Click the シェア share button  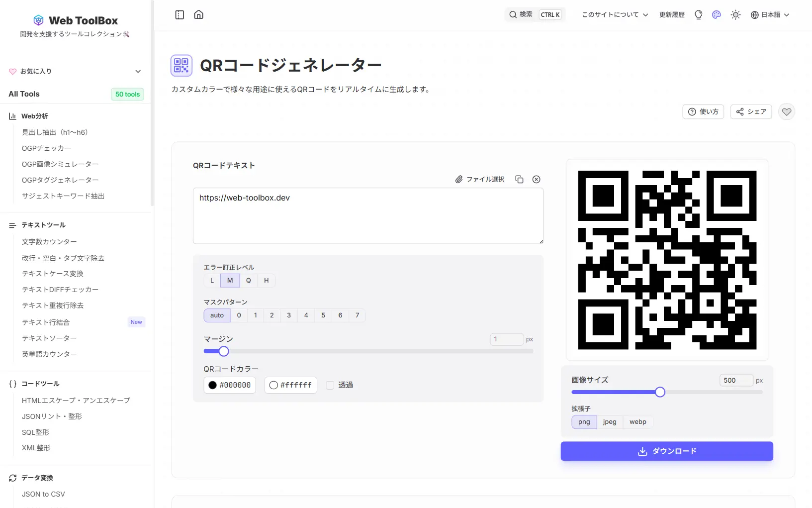(x=751, y=112)
